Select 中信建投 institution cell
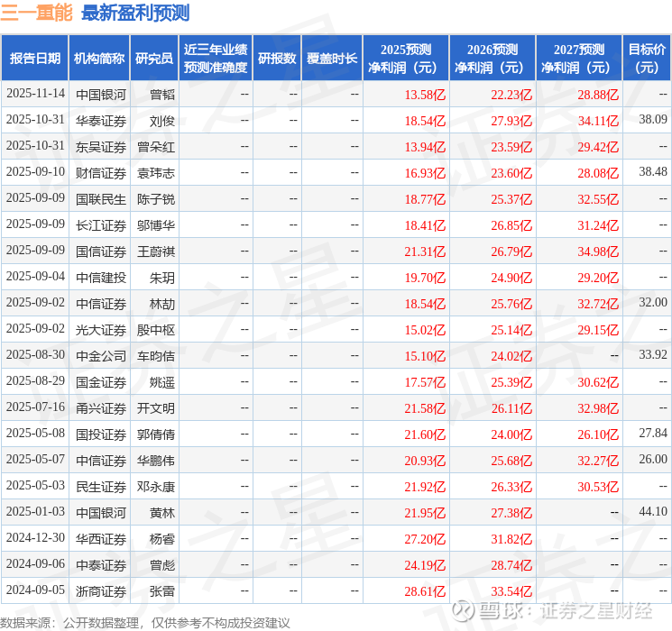Viewport: 672px width, 631px height. point(101,278)
